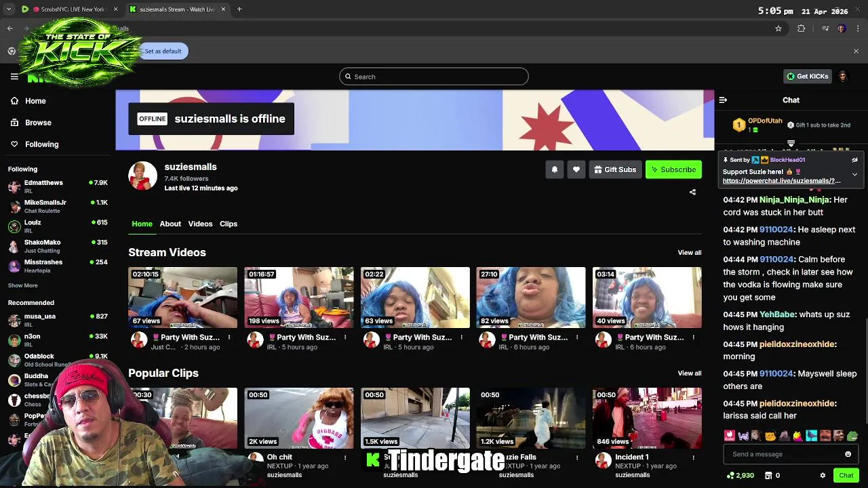868x488 pixels.
Task: Open the 27:10 stream video thumbnail
Action: (x=531, y=298)
